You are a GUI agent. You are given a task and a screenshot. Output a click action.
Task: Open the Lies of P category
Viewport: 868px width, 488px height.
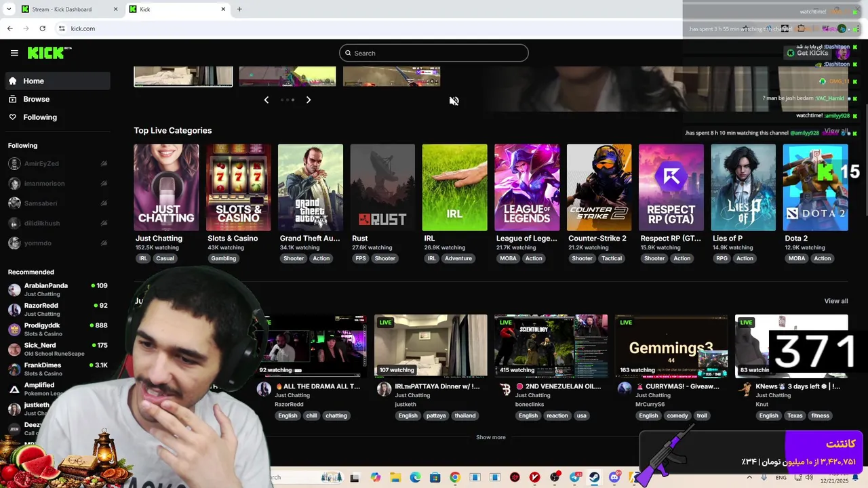point(743,188)
